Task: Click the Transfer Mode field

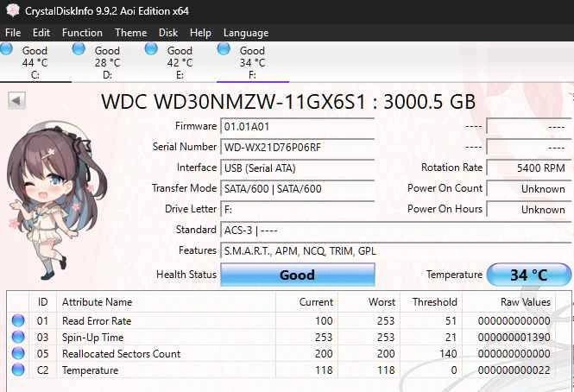Action: click(297, 189)
